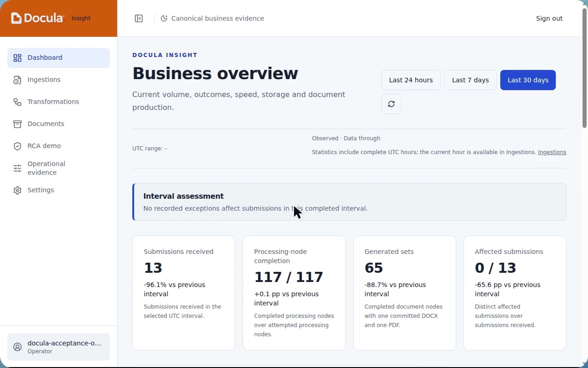Viewport: 588px width, 368px height.
Task: Open the Operational evidence page
Action: click(x=58, y=168)
